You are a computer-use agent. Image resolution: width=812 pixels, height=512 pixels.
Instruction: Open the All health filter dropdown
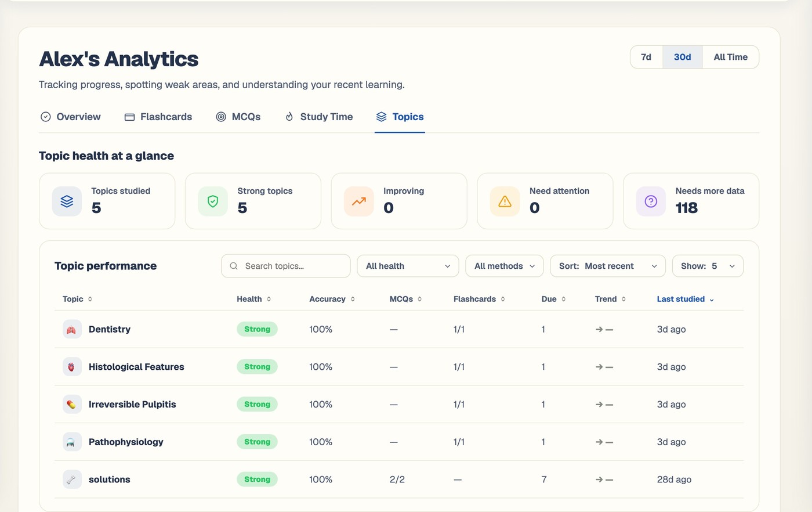pyautogui.click(x=408, y=266)
